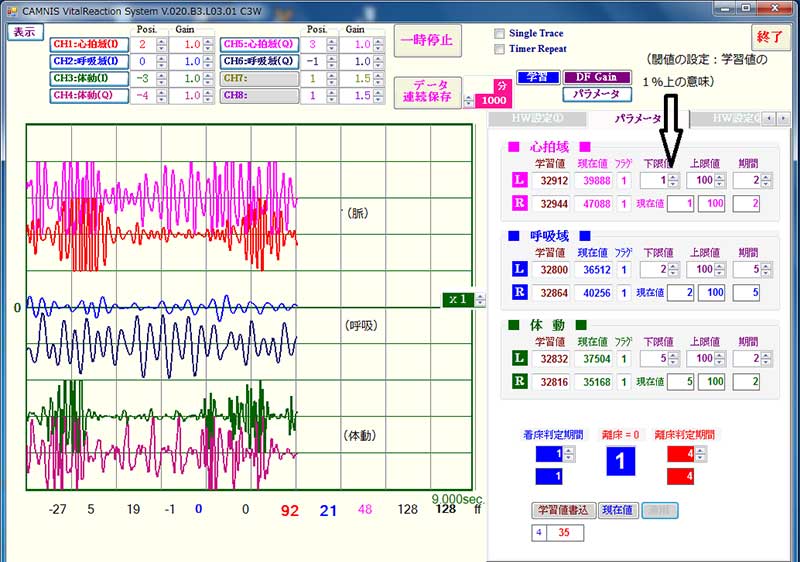Click the magenta L icon in 心拍域
800x562 pixels.
tap(518, 181)
